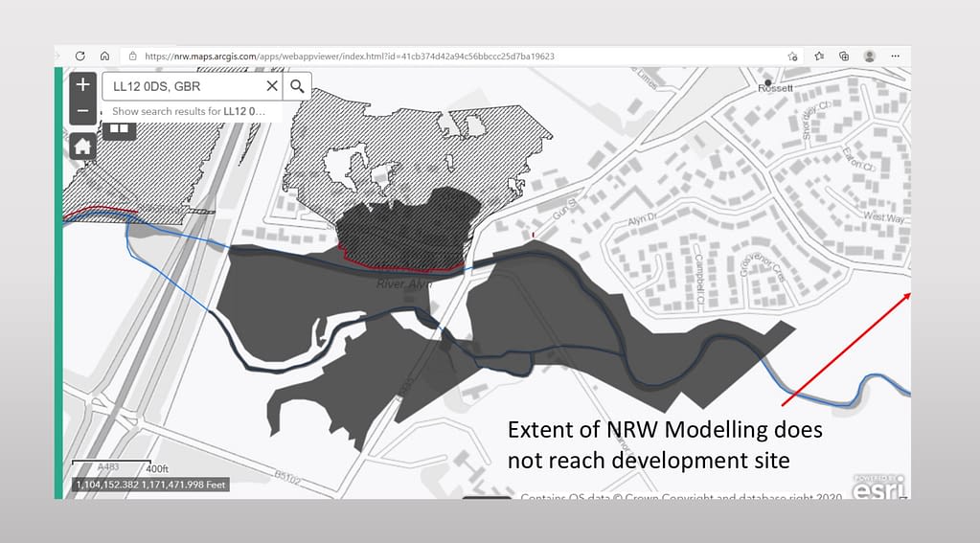Zoom in on the map

[x=82, y=83]
